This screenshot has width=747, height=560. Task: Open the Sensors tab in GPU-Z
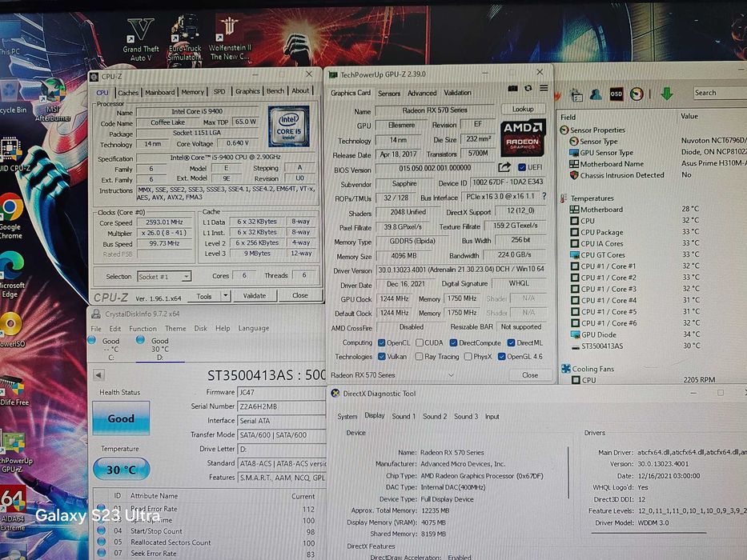(389, 94)
